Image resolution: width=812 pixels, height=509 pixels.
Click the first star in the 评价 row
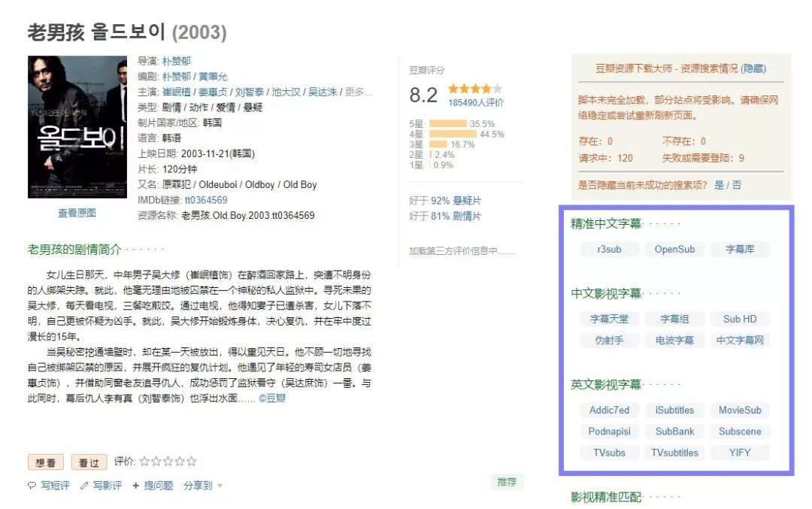[144, 460]
